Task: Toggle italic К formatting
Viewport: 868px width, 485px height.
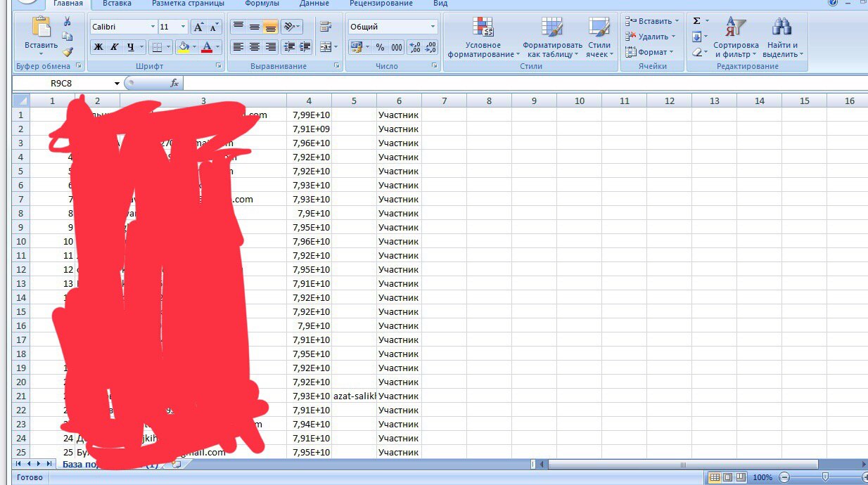Action: tap(113, 47)
